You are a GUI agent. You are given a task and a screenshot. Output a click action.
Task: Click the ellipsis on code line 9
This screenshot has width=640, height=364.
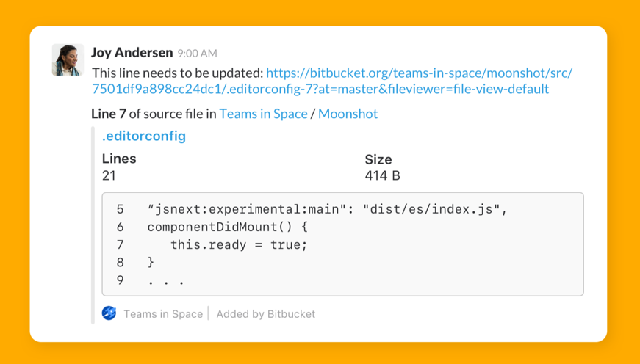tap(165, 280)
